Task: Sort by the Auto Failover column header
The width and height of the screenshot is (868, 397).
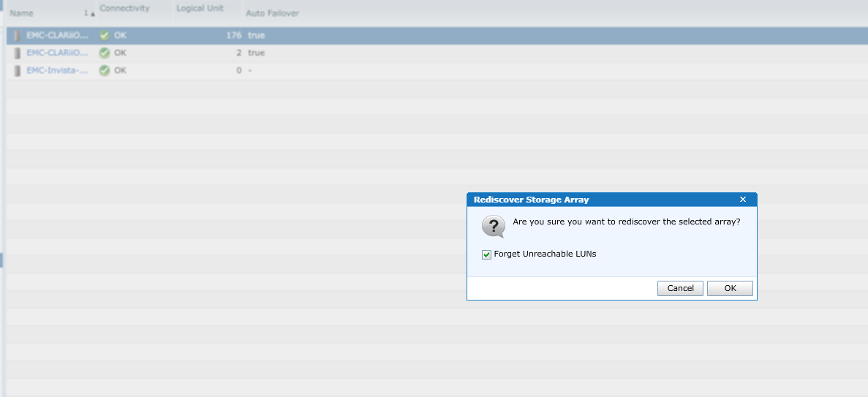Action: click(272, 12)
